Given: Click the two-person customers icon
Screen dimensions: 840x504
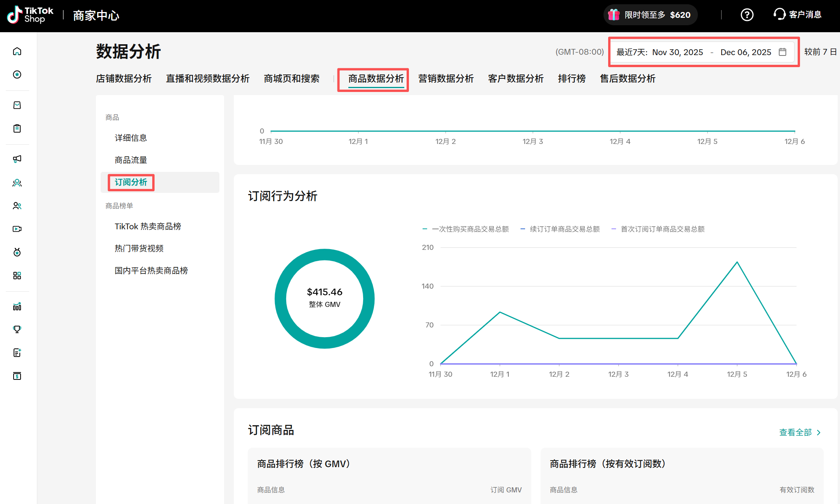Looking at the screenshot, I should coord(17,206).
